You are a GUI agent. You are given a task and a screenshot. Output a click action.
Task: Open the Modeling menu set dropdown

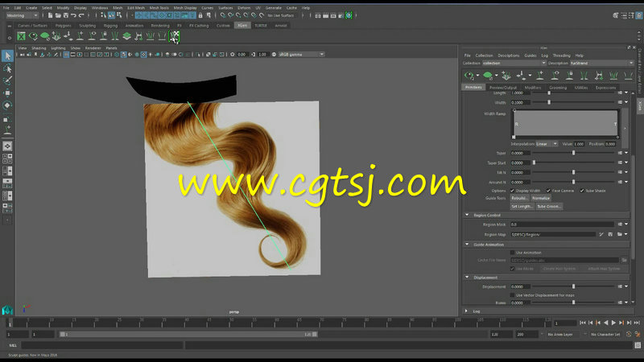pyautogui.click(x=23, y=15)
